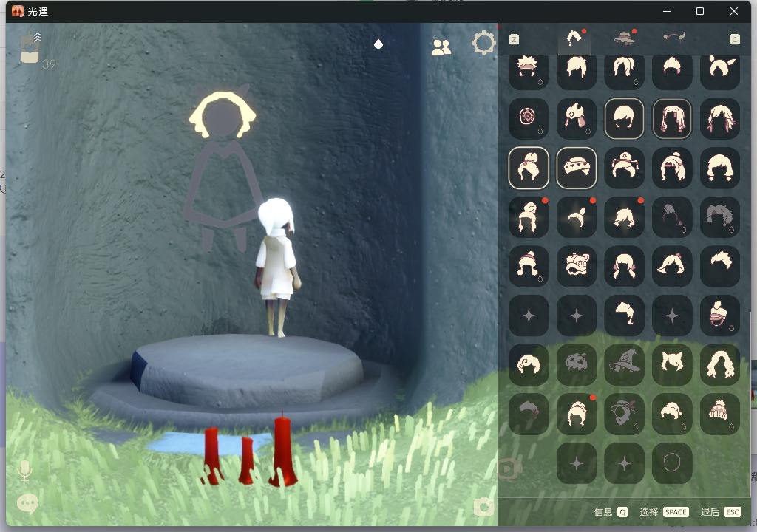This screenshot has width=757, height=532.
Task: Open the chat speech bubble
Action: [x=27, y=504]
